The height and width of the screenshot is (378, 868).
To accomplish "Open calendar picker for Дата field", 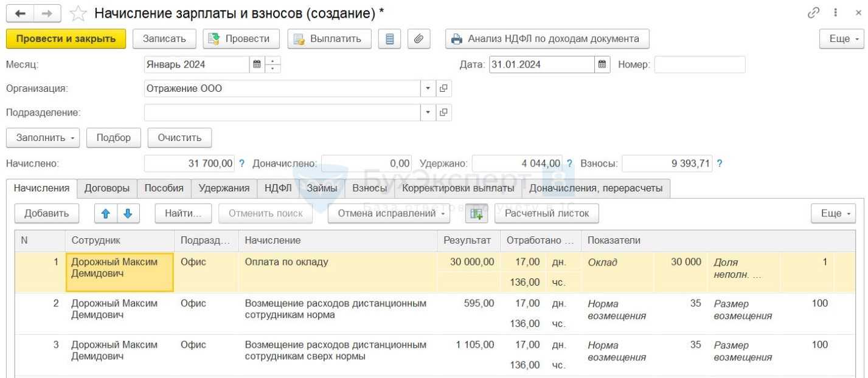I will [602, 64].
